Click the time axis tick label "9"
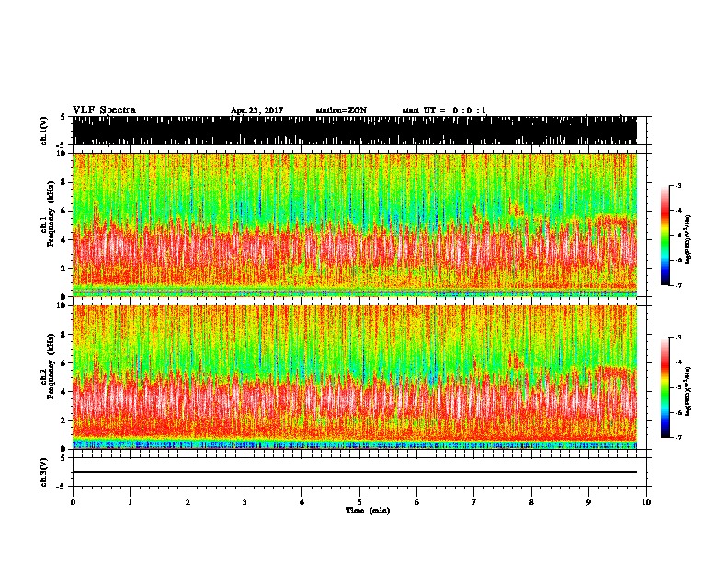 click(588, 502)
